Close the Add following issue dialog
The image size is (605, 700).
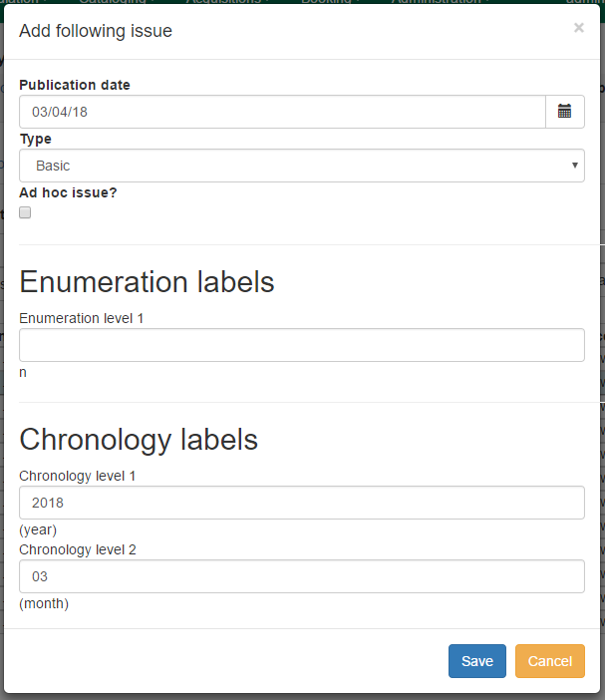point(578,29)
